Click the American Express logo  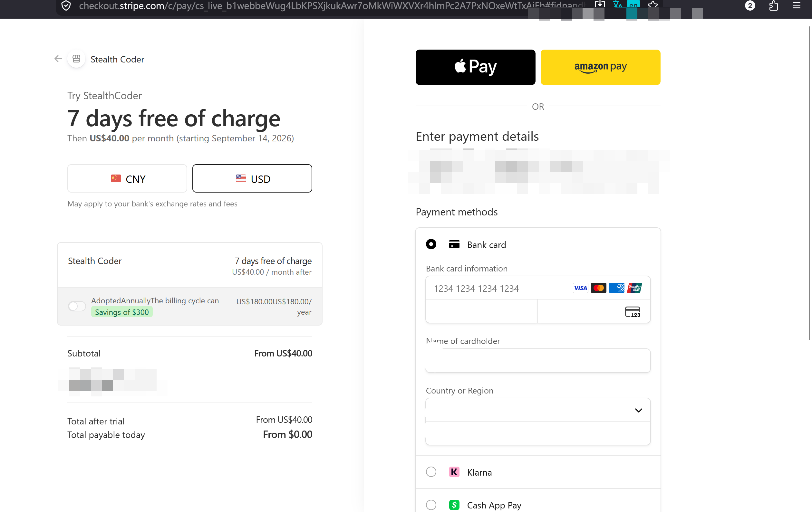[x=617, y=288]
